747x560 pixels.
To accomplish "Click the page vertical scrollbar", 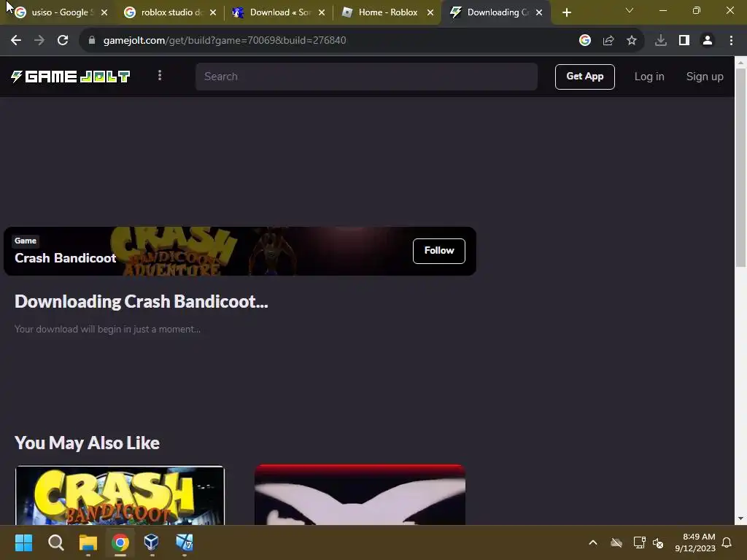I will point(740,167).
